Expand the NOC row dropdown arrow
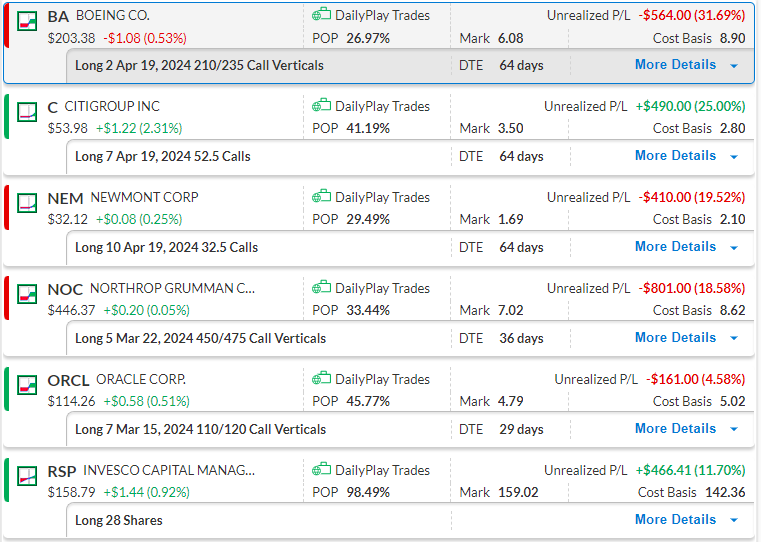Image resolution: width=761 pixels, height=542 pixels. point(734,339)
